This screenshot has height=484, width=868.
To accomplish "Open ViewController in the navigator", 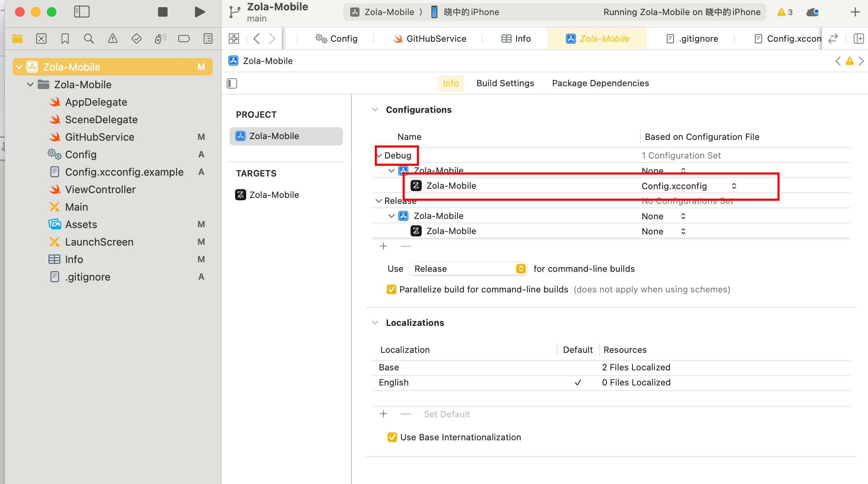I will 100,190.
